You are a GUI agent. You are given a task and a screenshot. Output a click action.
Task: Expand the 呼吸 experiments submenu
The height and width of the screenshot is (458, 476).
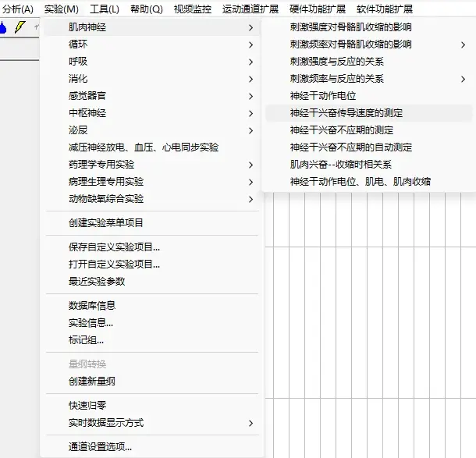[x=78, y=62]
